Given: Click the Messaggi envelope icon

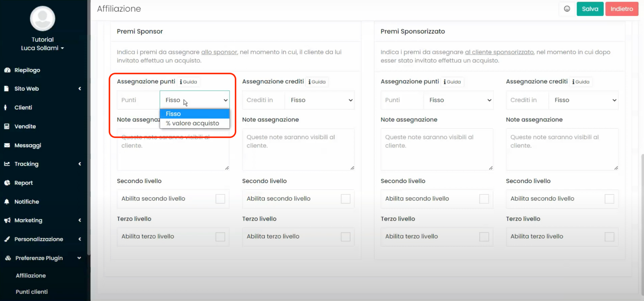Looking at the screenshot, I should point(7,145).
